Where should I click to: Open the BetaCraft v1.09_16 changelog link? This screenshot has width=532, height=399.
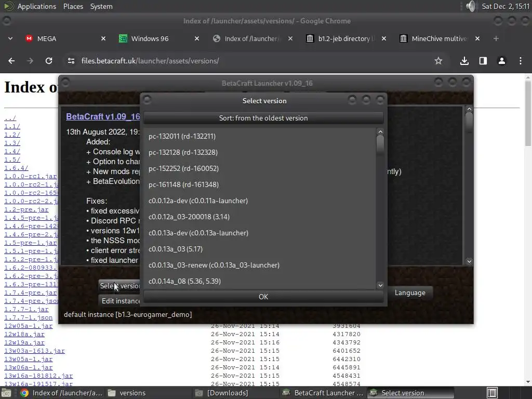[103, 117]
